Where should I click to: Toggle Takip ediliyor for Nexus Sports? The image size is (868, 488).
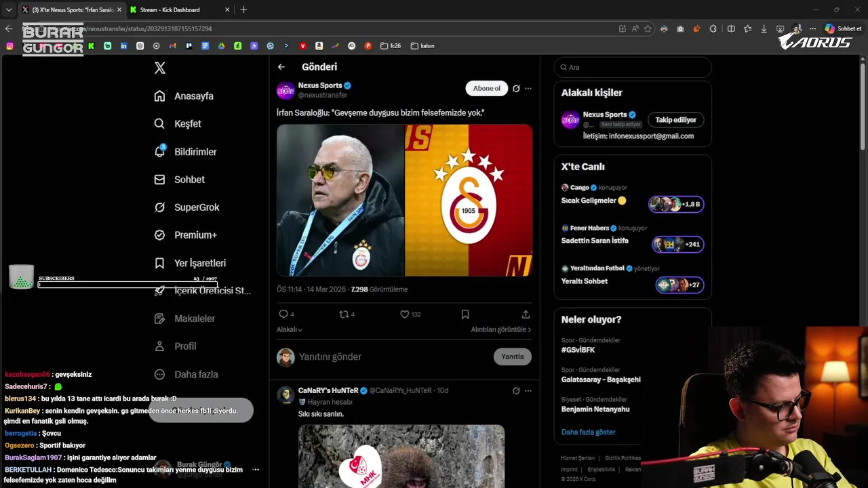point(675,120)
